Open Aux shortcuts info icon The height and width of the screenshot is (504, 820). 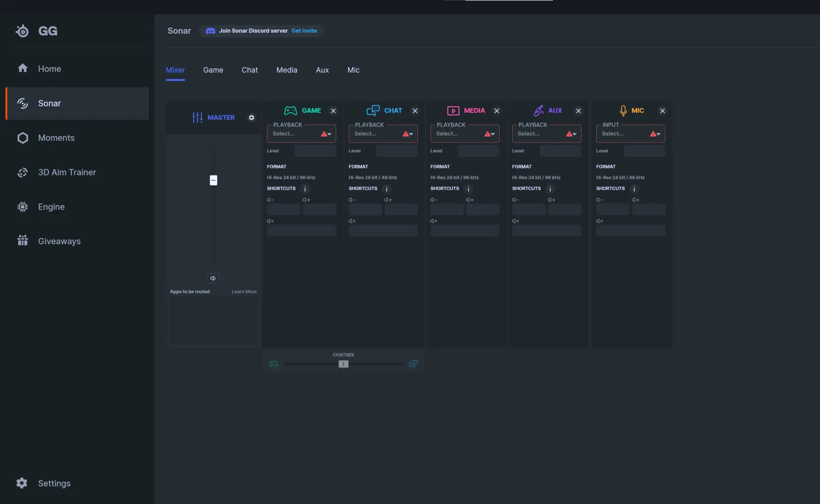(550, 189)
